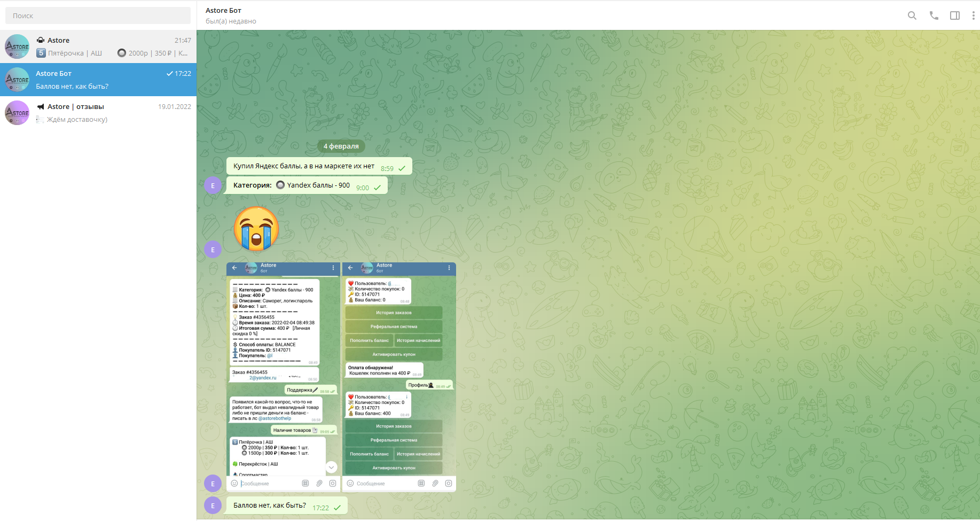Click the '4 февраля' date badge
This screenshot has width=980, height=521.
point(341,146)
